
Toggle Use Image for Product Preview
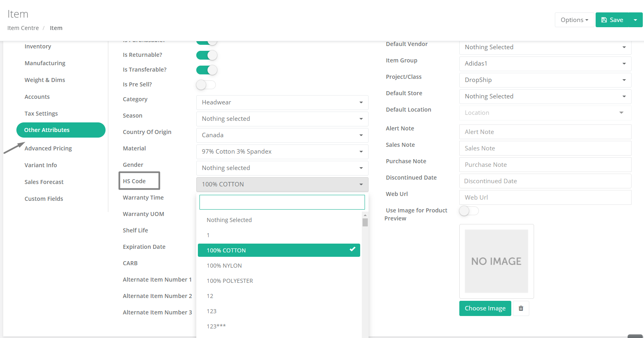(469, 211)
